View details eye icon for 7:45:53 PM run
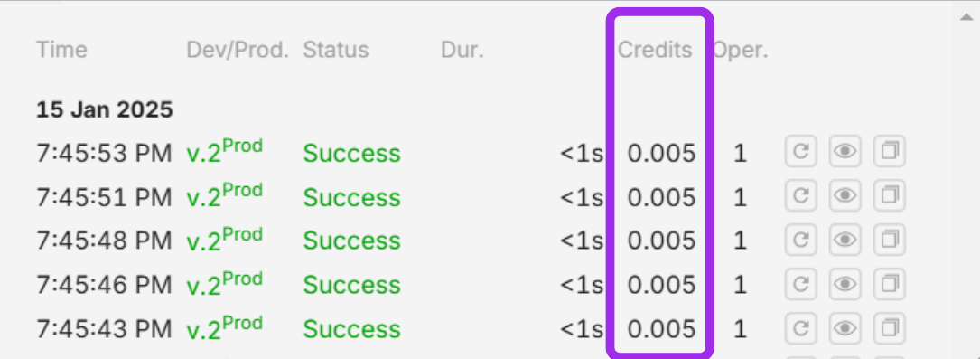 845,151
